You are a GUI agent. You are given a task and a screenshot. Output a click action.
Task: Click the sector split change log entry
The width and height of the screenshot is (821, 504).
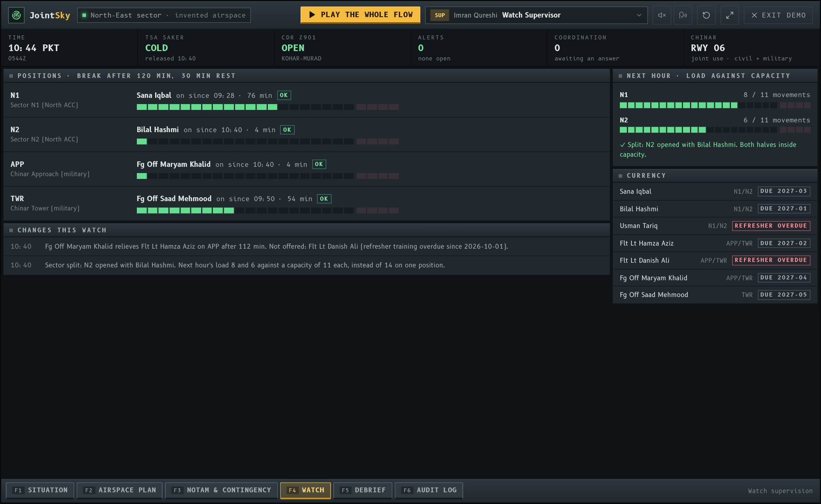click(x=307, y=265)
